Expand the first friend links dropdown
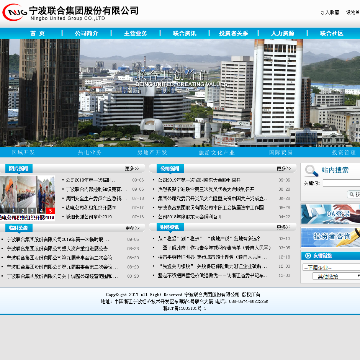Screen dimensions: 360x360 331,267
